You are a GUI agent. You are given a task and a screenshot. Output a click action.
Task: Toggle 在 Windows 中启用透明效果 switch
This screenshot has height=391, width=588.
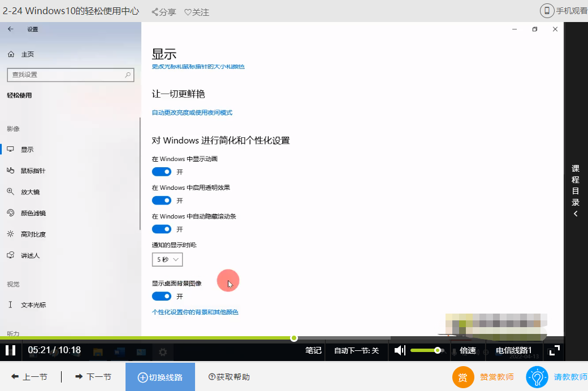coord(162,200)
